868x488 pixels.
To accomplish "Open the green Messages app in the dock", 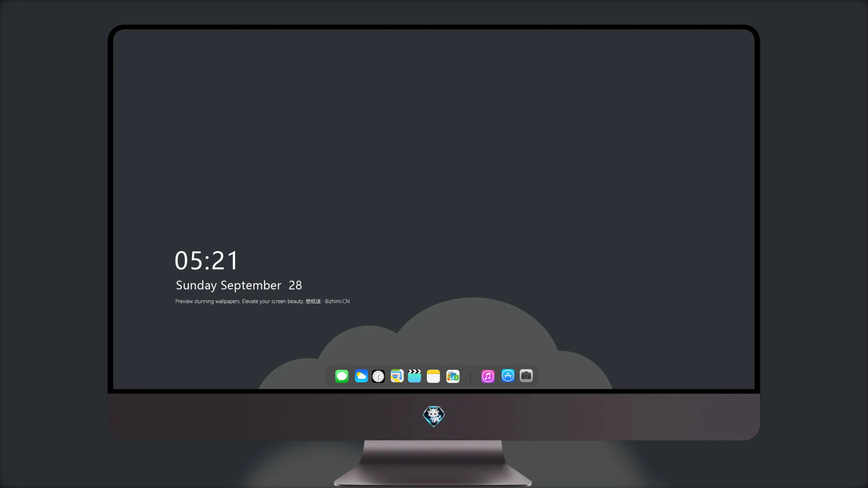I will point(342,376).
